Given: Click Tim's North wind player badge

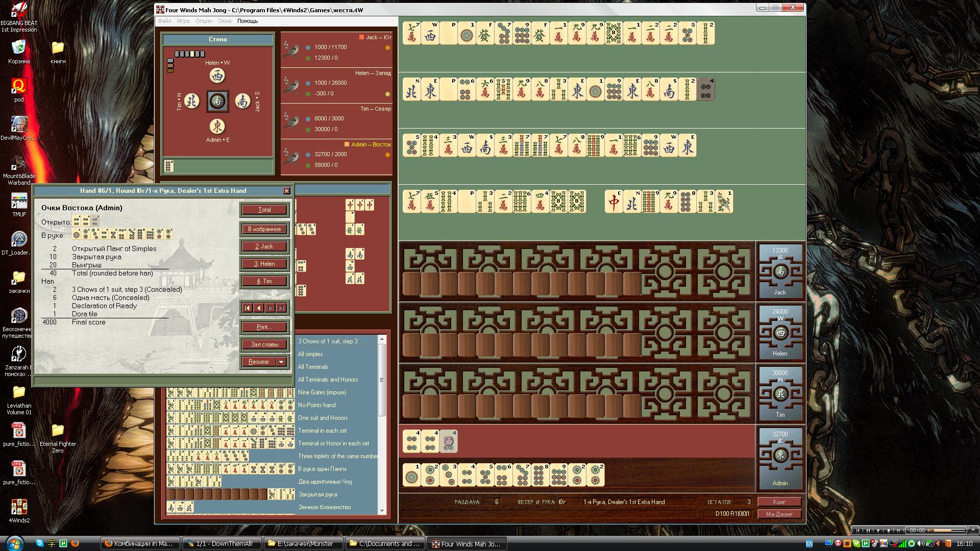Looking at the screenshot, I should click(780, 393).
